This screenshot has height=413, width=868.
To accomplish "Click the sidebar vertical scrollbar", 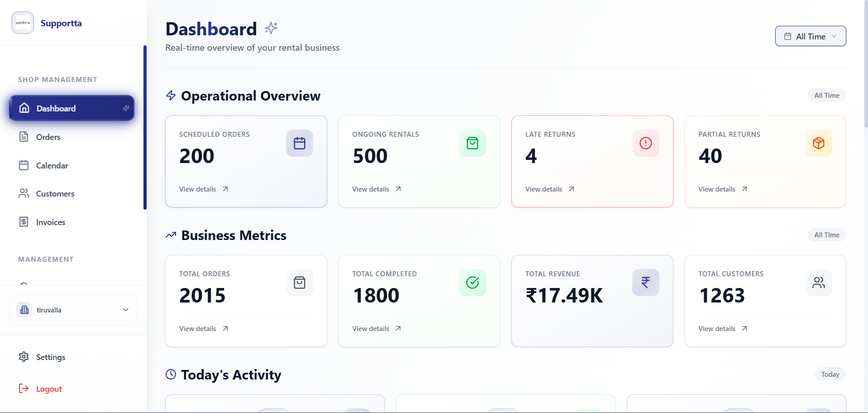I will coord(145,127).
